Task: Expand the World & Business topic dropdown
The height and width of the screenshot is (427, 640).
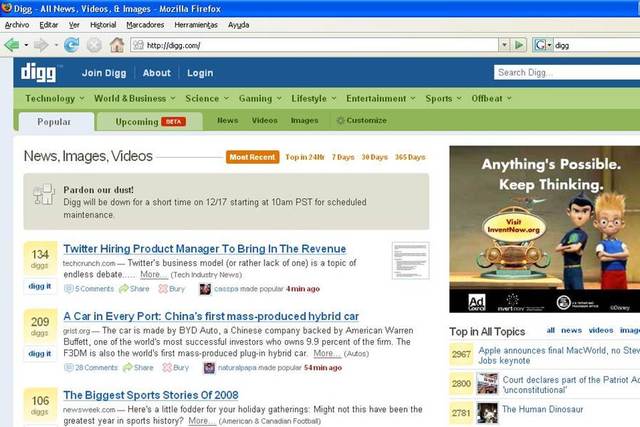Action: click(x=173, y=98)
